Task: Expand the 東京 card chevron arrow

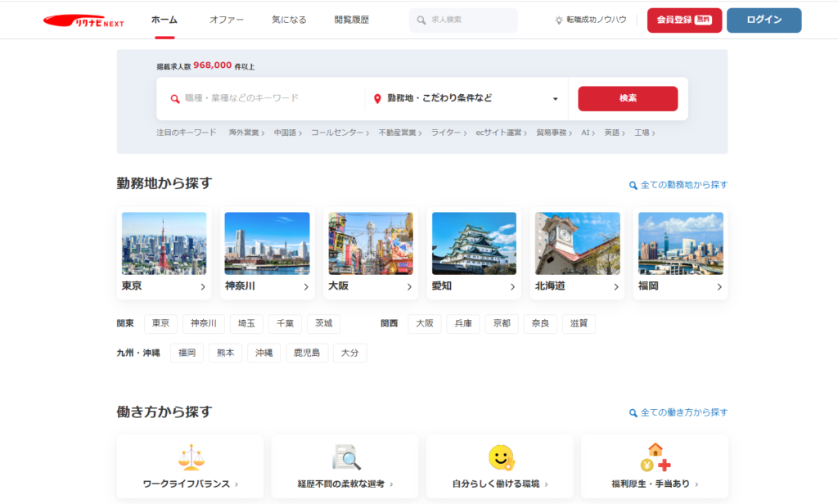Action: [x=203, y=287]
